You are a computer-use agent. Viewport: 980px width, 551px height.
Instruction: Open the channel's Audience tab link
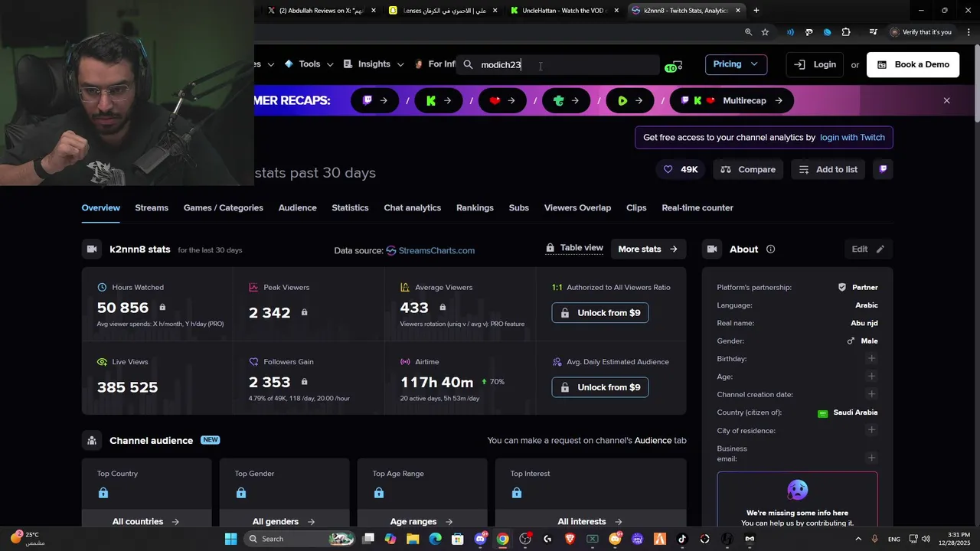653,441
